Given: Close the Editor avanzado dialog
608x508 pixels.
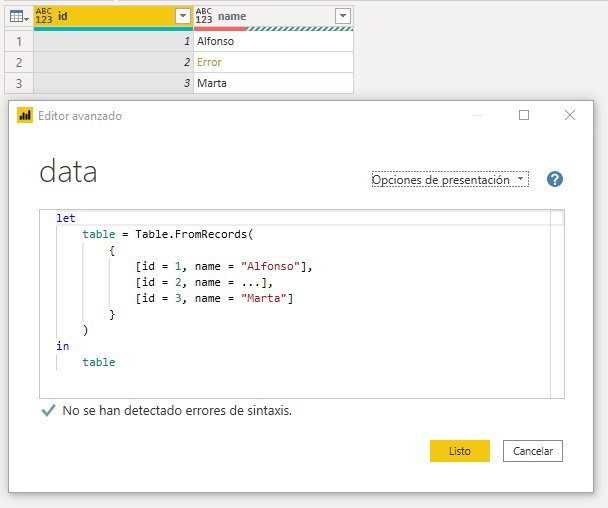Looking at the screenshot, I should tap(570, 115).
